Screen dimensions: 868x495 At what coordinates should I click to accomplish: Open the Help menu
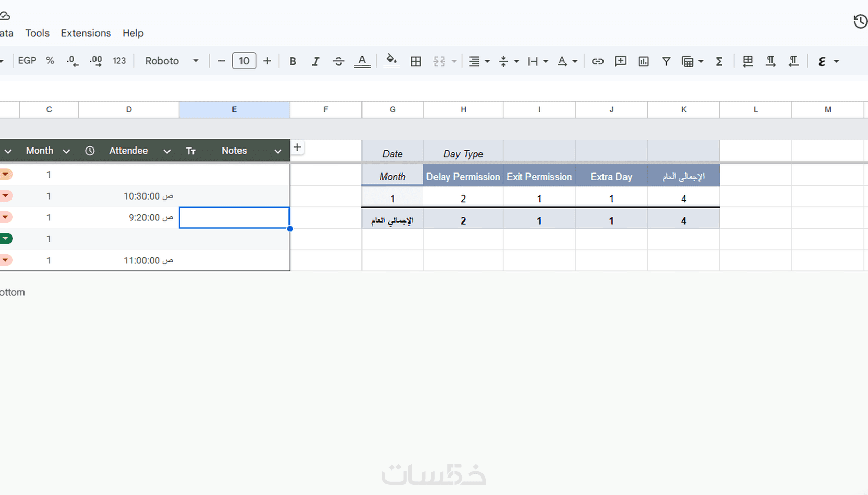133,33
